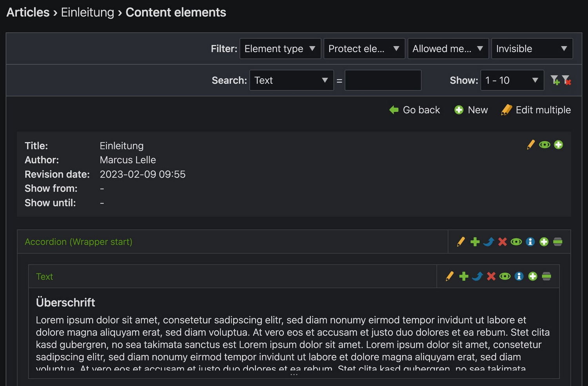The image size is (588, 386).
Task: Open Edit multiple mode
Action: point(536,110)
